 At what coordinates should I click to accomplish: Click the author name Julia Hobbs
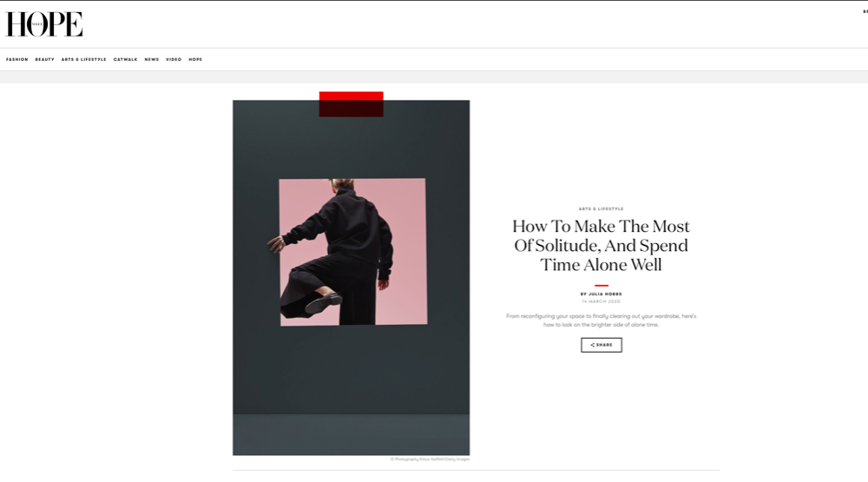point(605,294)
